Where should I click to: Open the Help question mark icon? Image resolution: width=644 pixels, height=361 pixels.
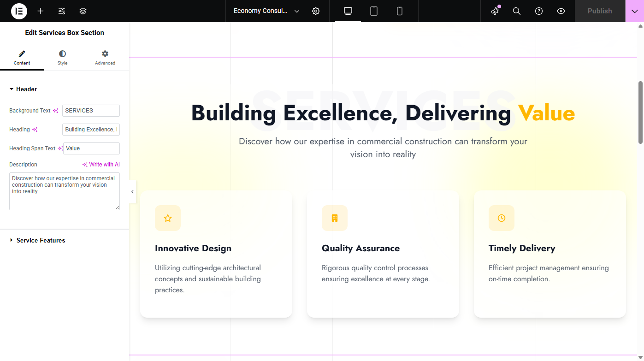tap(539, 11)
